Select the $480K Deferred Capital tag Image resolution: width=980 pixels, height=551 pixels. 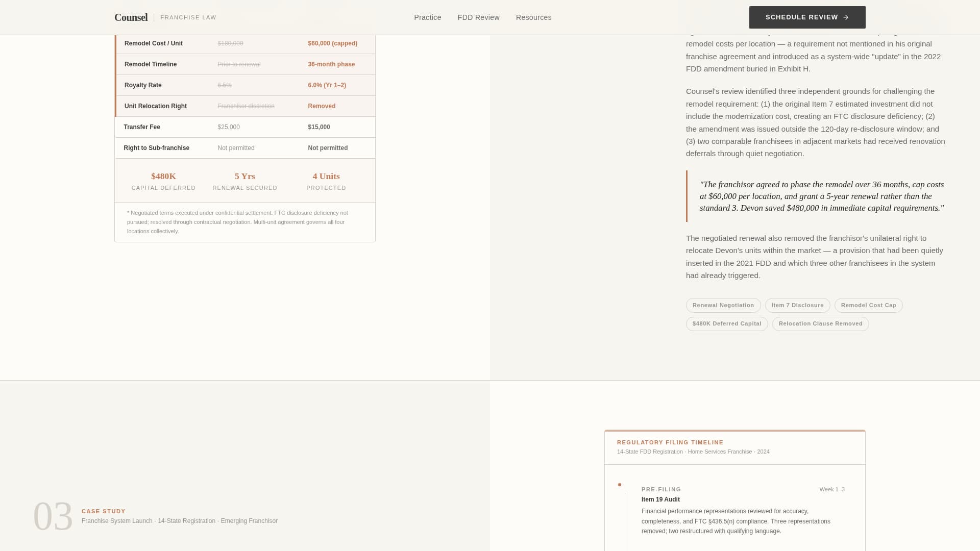[x=726, y=323]
